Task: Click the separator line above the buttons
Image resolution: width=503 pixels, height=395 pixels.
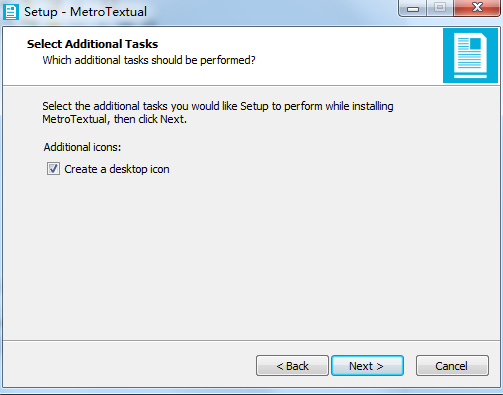Action: click(251, 340)
